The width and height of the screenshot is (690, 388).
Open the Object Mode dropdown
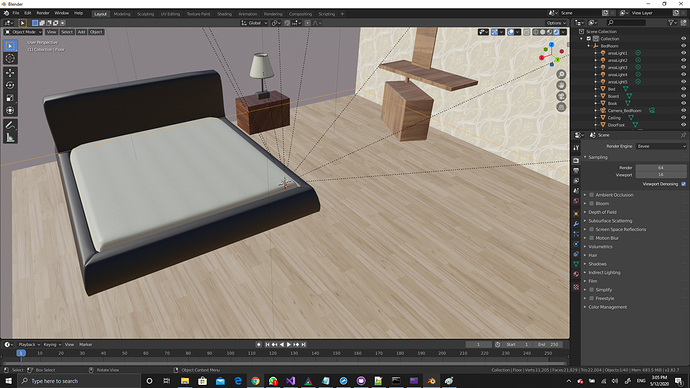pyautogui.click(x=23, y=32)
